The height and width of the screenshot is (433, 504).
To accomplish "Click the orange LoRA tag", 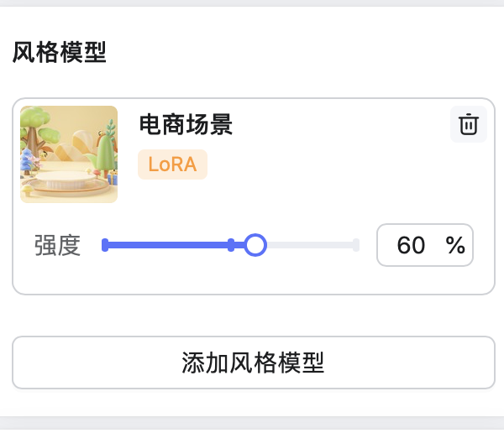I will tap(172, 164).
